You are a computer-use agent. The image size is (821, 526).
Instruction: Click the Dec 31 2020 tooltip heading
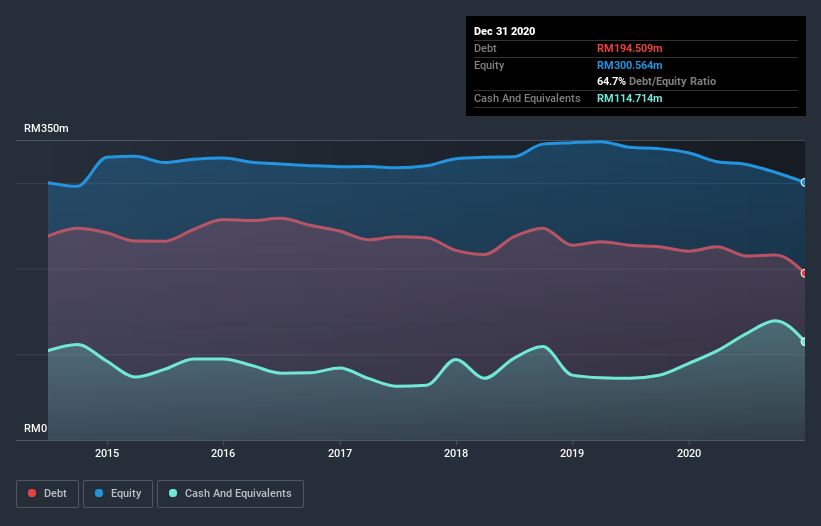[504, 31]
